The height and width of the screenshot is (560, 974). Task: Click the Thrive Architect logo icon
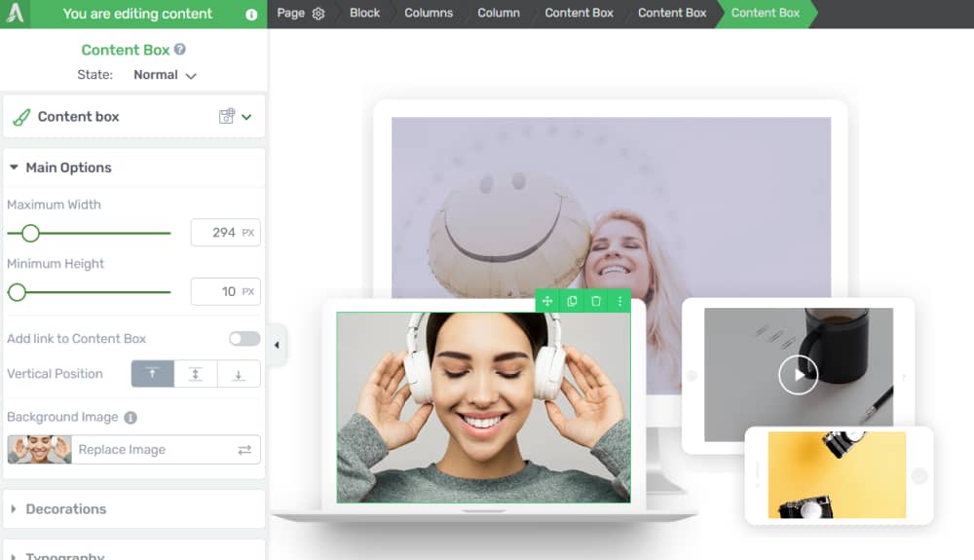(15, 13)
